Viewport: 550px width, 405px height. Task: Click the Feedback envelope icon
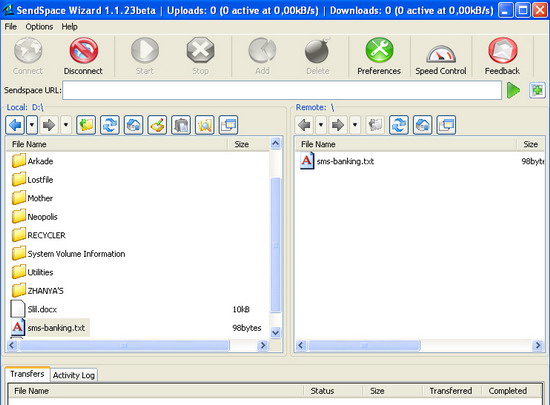[503, 50]
